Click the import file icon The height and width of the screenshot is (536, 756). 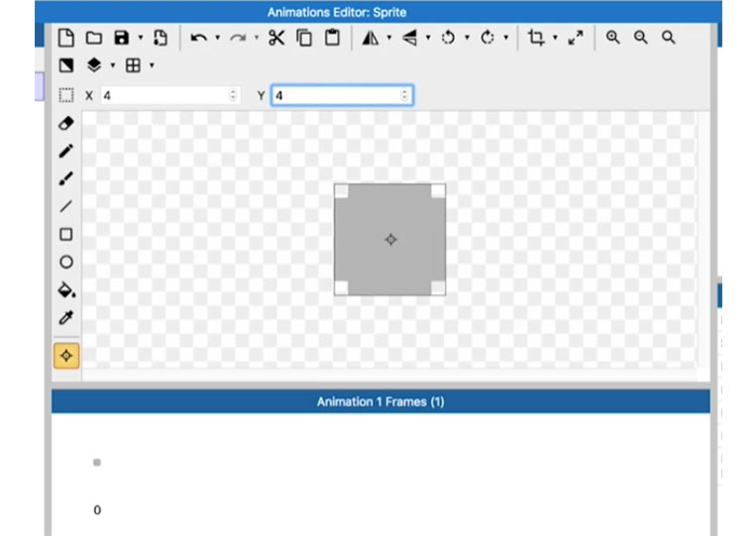161,38
